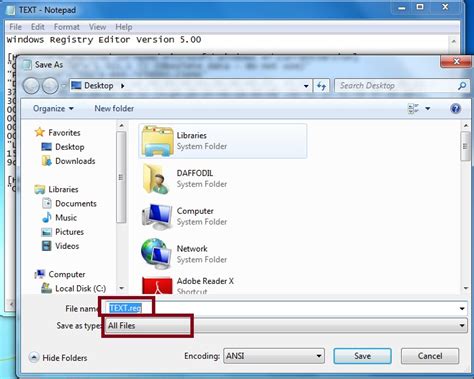The width and height of the screenshot is (474, 379).
Task: Select Computer in the navigation pane
Action: [67, 274]
